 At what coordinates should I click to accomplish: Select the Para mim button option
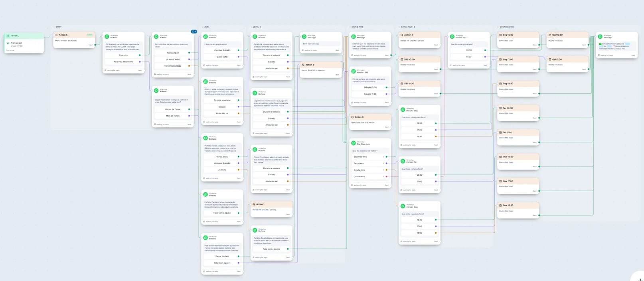pyautogui.click(x=123, y=55)
